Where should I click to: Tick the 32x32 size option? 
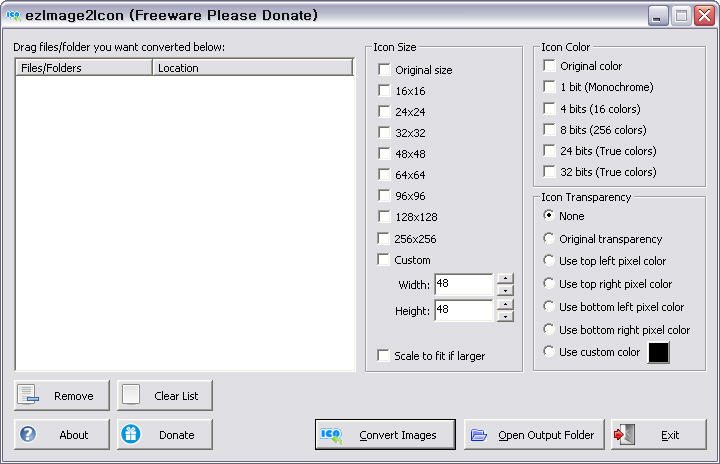(384, 132)
